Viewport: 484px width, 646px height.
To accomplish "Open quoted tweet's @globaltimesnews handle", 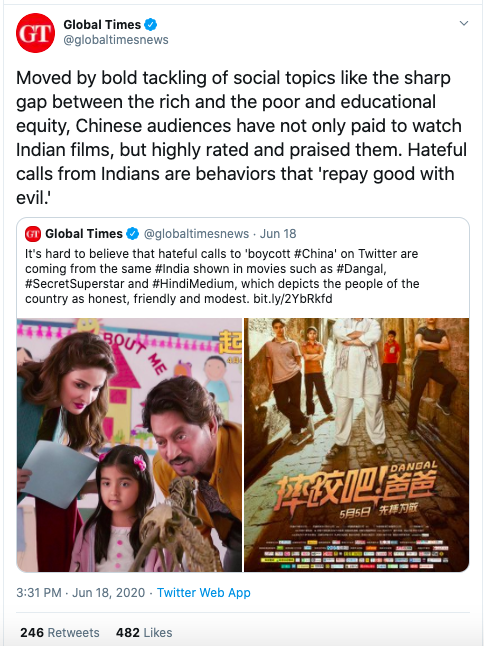I will pyautogui.click(x=196, y=234).
